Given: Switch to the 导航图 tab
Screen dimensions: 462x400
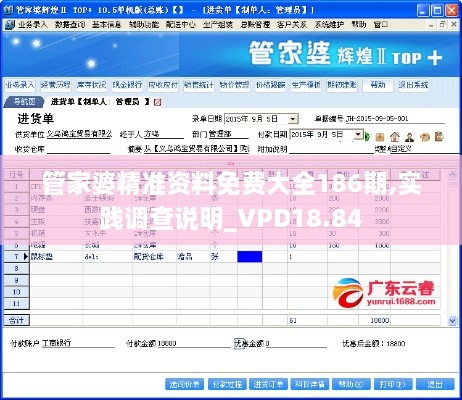Looking at the screenshot, I should click(24, 102).
